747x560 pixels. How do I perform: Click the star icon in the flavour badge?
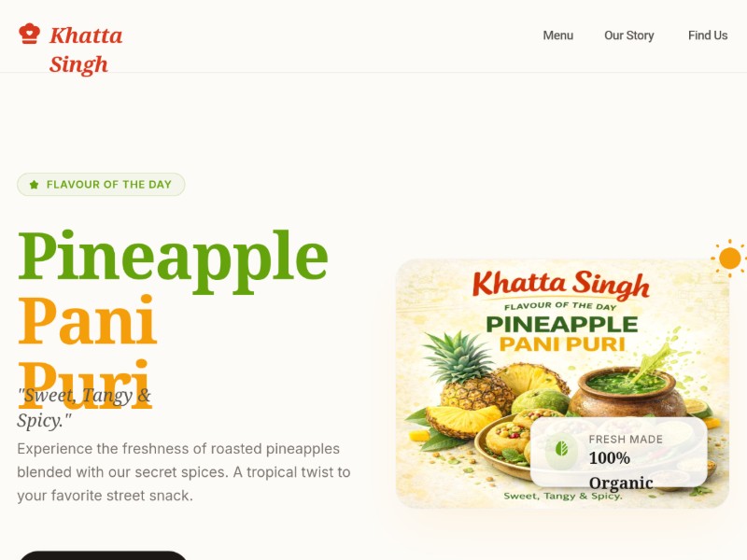pyautogui.click(x=34, y=185)
